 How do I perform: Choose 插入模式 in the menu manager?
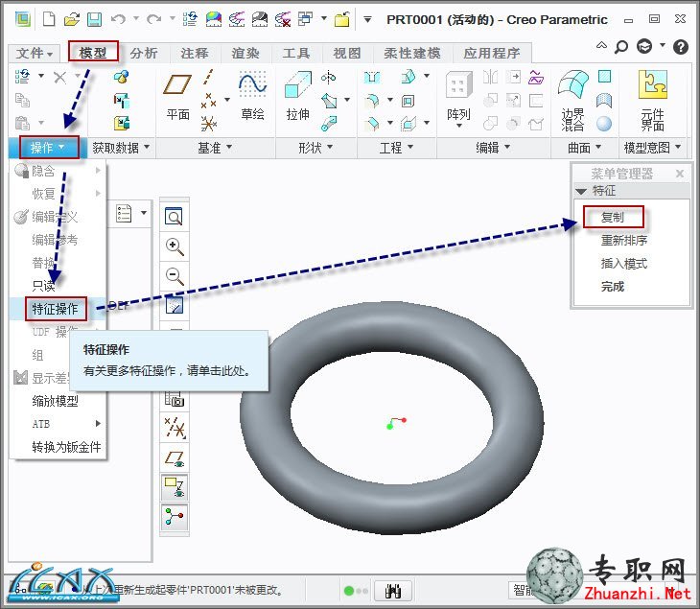(x=624, y=264)
